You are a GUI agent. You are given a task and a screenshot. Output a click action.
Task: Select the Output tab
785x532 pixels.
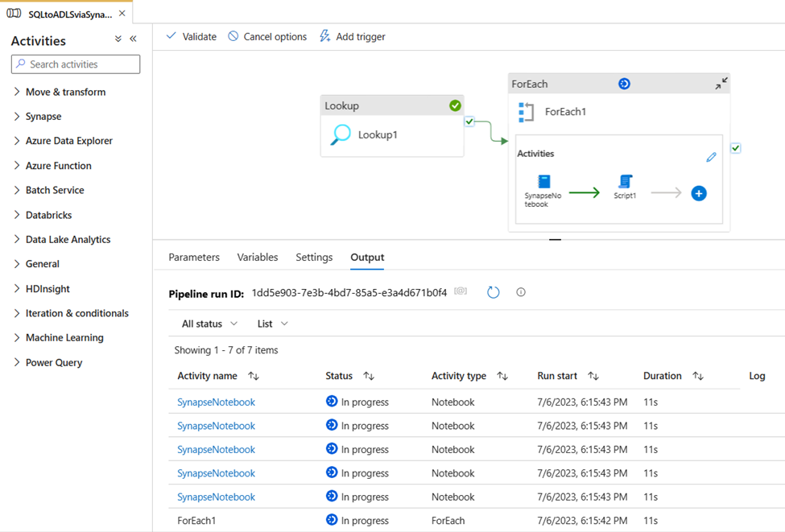click(x=367, y=258)
